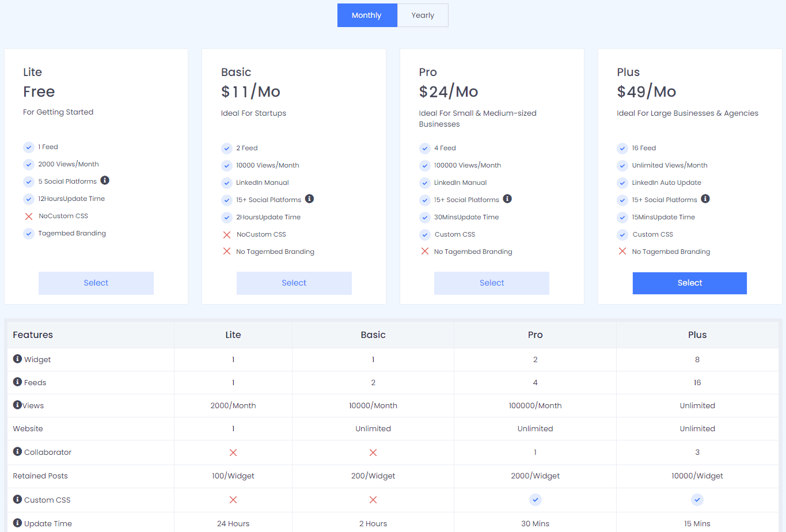
Task: Click the Basic column header in table
Action: point(373,335)
